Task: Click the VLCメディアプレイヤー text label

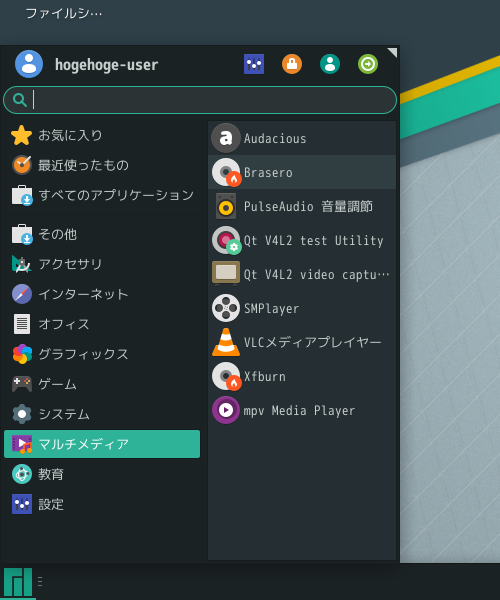Action: click(313, 342)
